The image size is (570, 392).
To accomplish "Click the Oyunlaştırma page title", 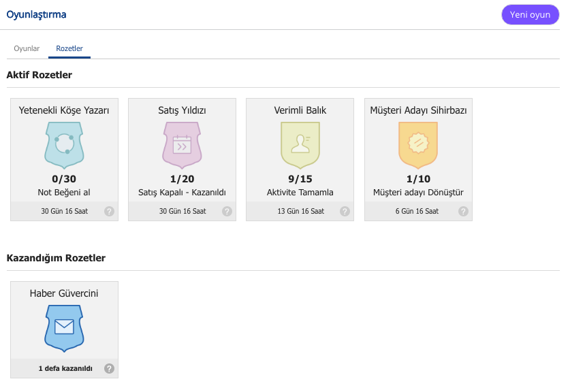I will click(36, 14).
